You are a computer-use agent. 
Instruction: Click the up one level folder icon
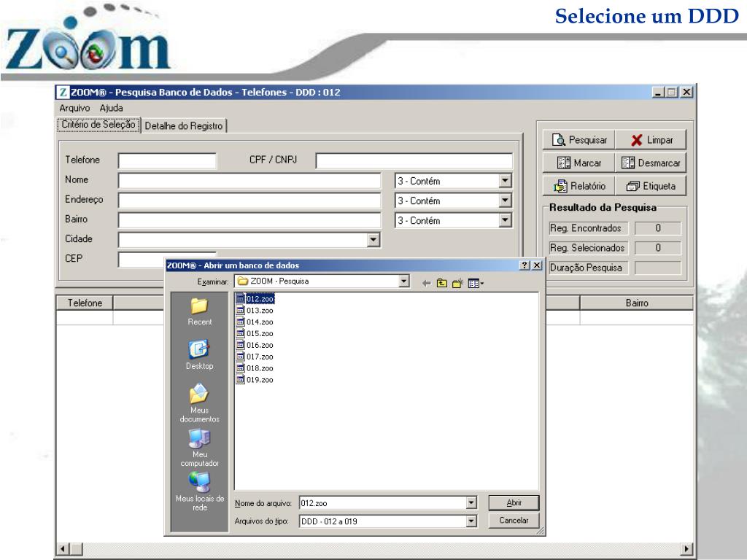[442, 284]
